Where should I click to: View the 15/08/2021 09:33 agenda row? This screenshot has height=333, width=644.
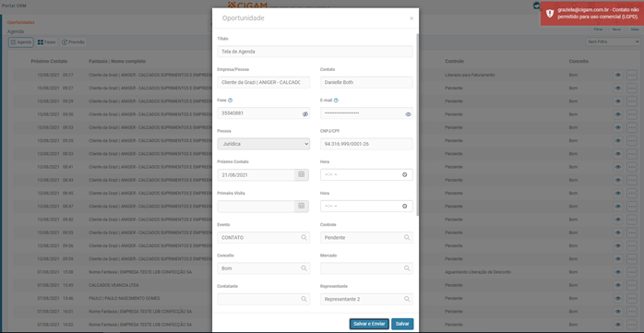pyautogui.click(x=618, y=127)
